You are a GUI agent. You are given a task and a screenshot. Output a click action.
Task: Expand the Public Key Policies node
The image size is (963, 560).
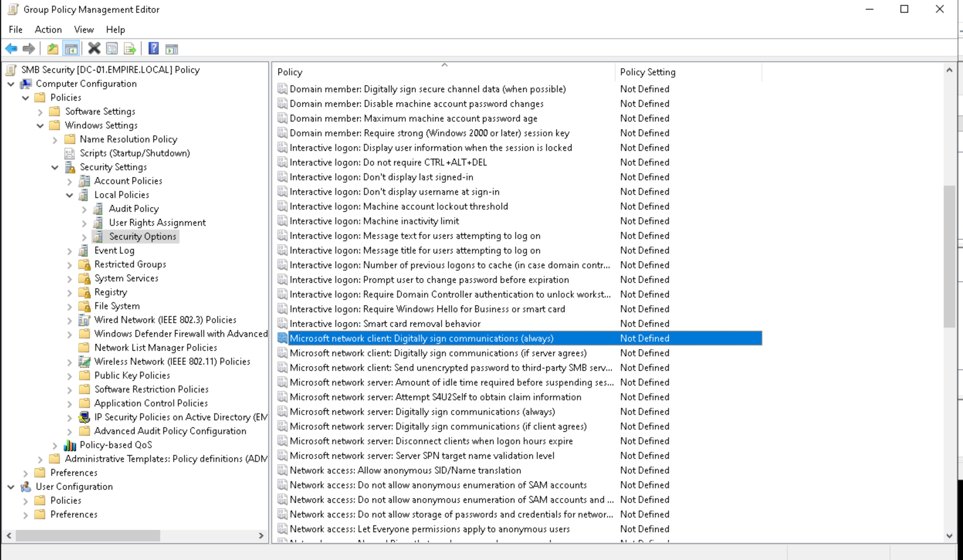click(69, 376)
